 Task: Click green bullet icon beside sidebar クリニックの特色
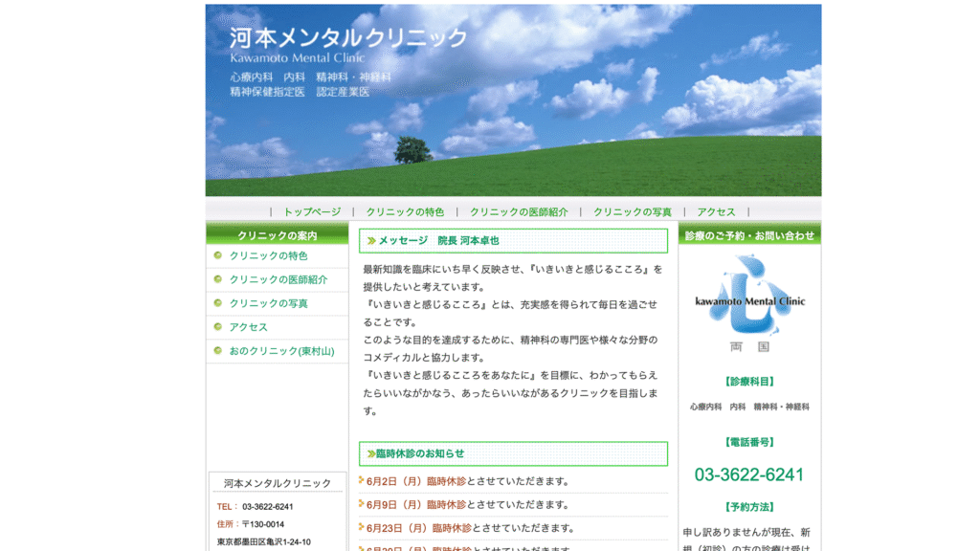[x=218, y=254]
